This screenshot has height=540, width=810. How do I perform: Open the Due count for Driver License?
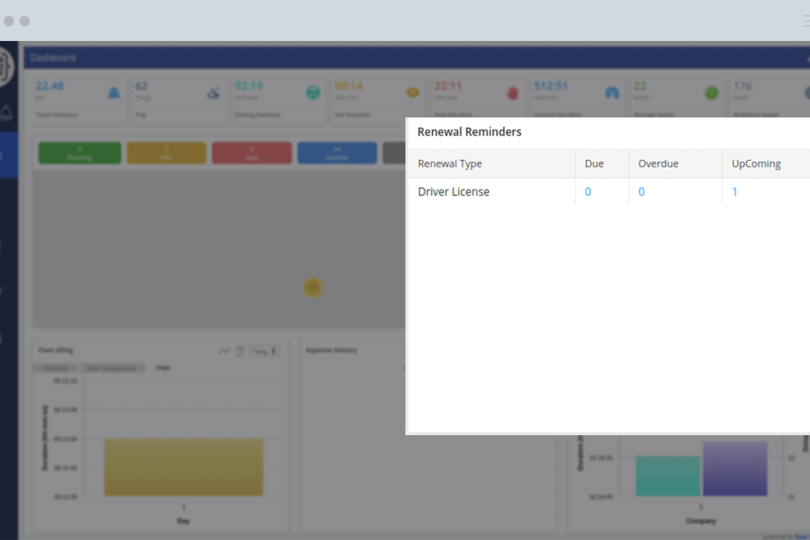click(588, 192)
